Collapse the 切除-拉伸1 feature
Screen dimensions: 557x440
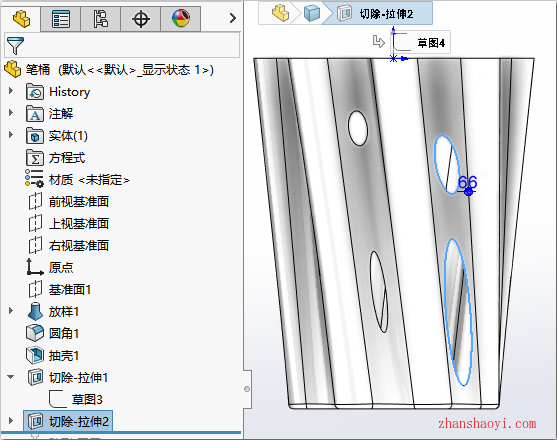(11, 377)
